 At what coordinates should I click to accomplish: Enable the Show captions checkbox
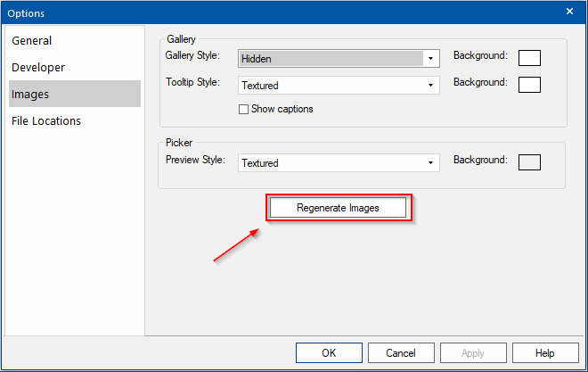pos(243,109)
